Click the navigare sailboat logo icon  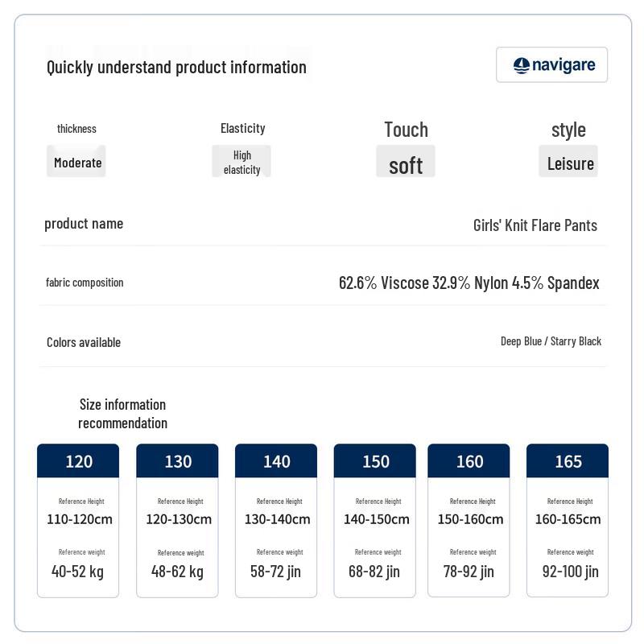coord(521,65)
